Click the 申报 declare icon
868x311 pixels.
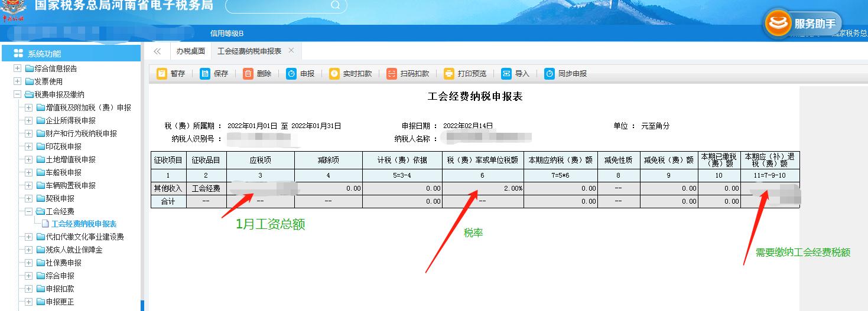click(x=291, y=74)
